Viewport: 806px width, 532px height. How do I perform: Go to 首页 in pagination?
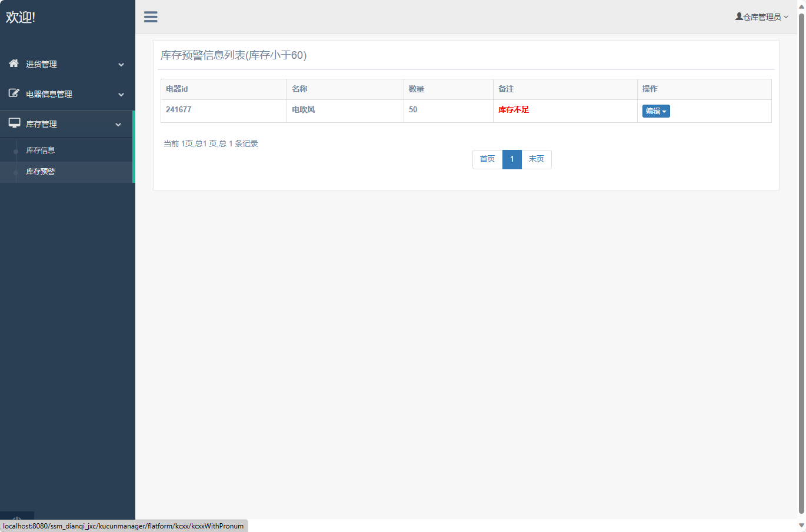487,159
